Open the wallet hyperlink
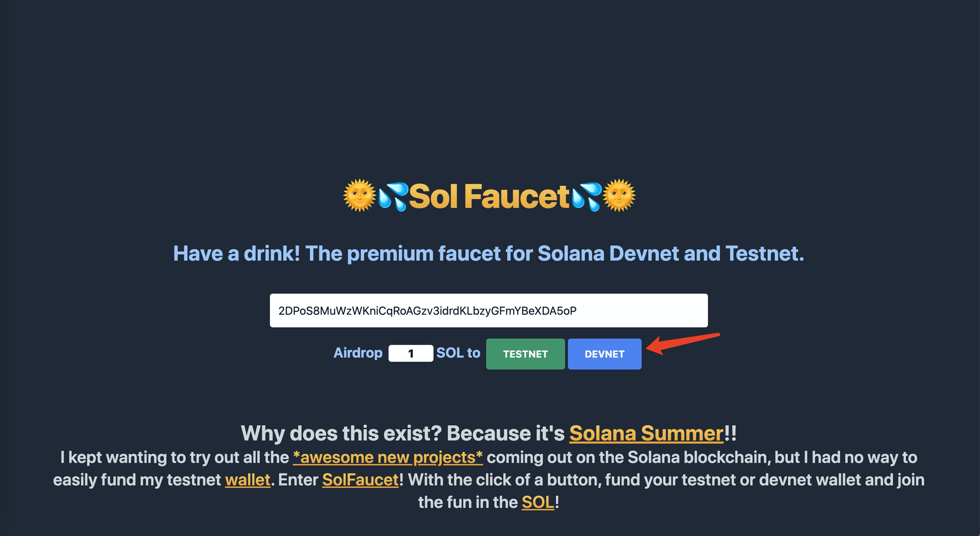 point(247,480)
